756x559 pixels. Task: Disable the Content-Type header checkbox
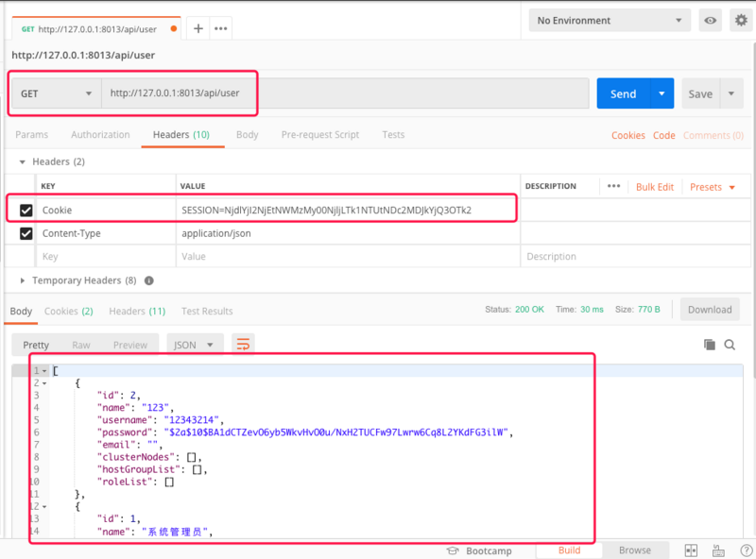[x=26, y=233]
